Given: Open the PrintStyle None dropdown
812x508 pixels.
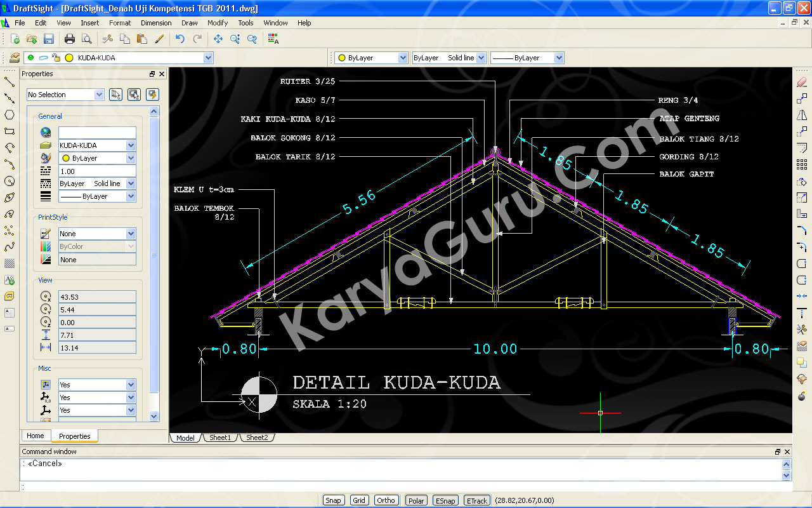Looking at the screenshot, I should [131, 234].
